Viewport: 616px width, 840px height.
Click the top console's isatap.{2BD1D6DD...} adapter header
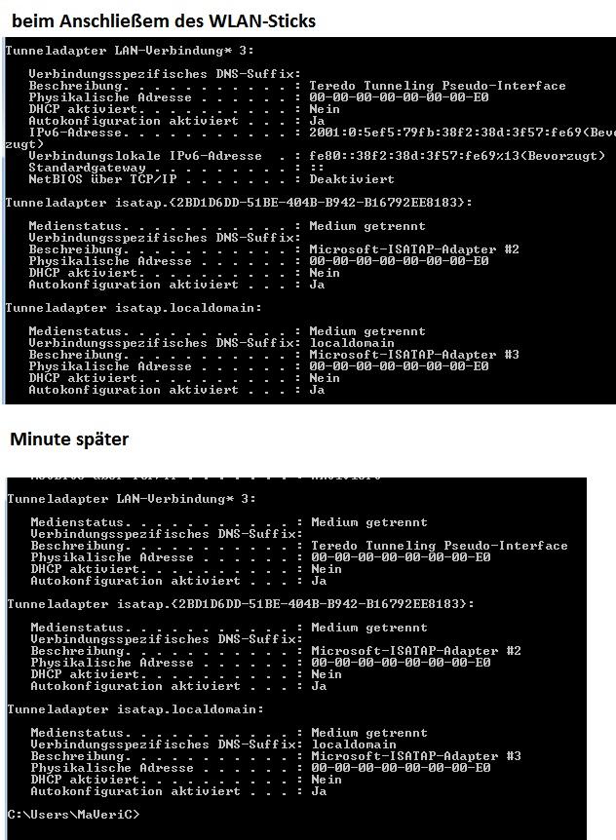point(239,203)
